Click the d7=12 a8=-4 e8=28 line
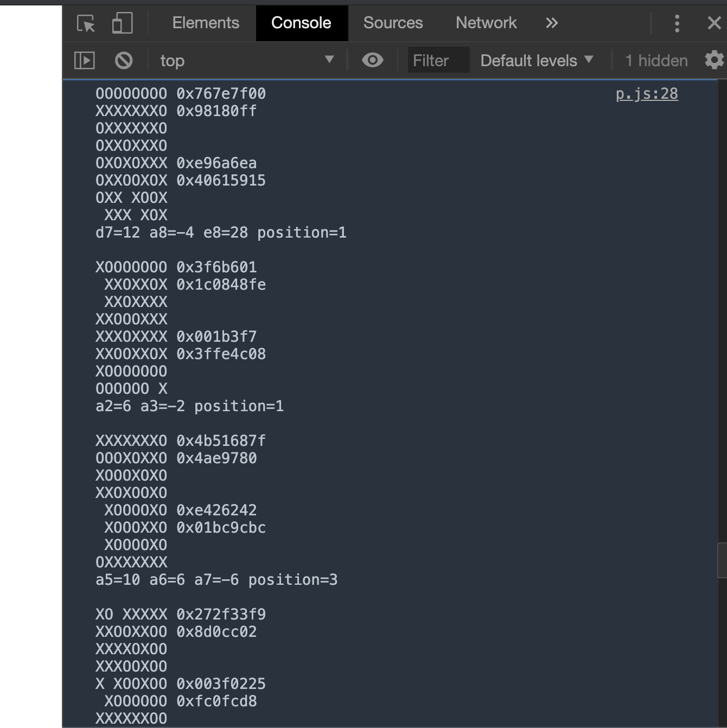 221,233
